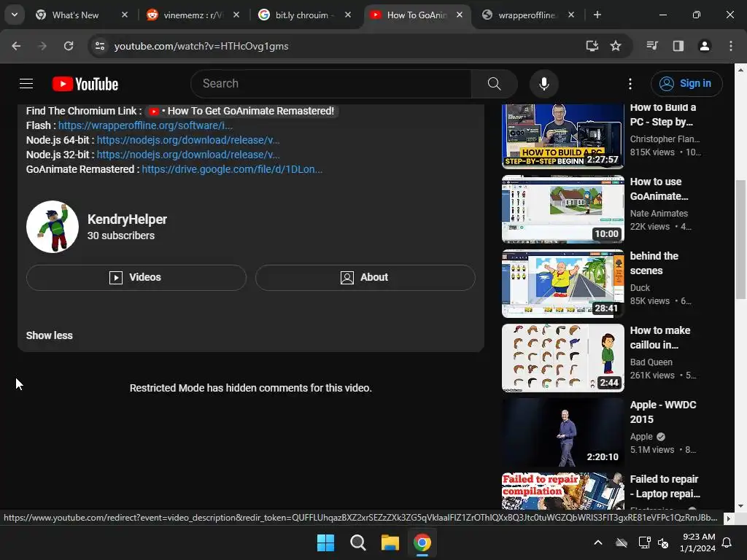Click the youtube.com URL in address bar
This screenshot has height=560, width=747.
[x=201, y=46]
